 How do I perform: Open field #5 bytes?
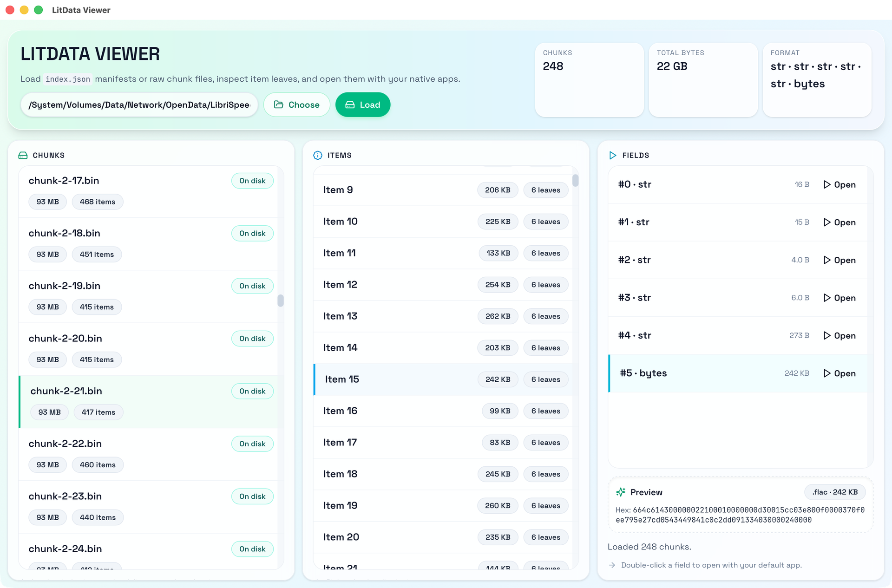[839, 373]
